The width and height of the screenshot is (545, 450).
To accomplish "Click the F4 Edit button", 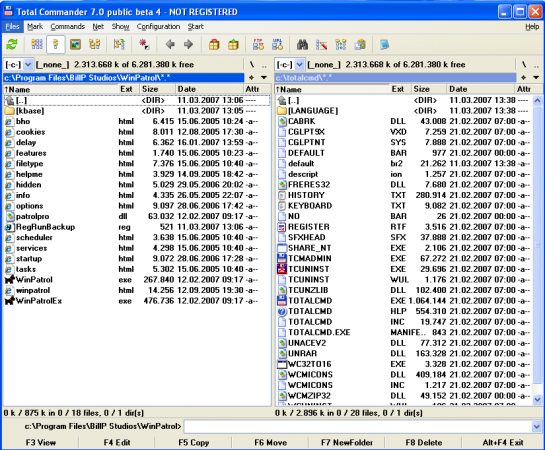I will [x=117, y=442].
